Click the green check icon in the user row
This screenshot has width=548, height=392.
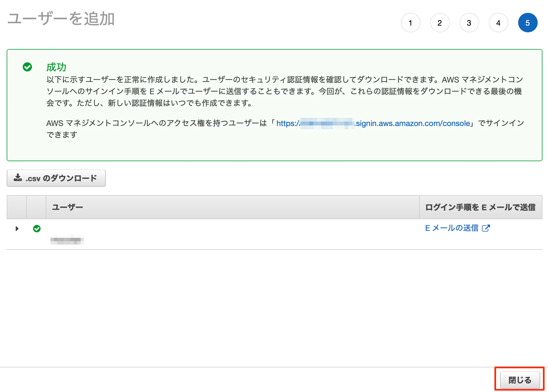click(37, 228)
